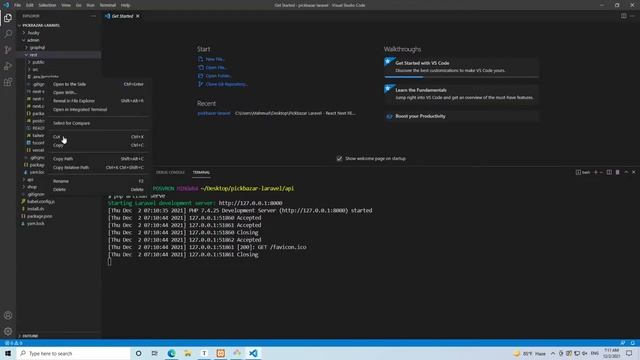Open the Explorer view in the activity bar
The image size is (640, 360).
pyautogui.click(x=8, y=18)
